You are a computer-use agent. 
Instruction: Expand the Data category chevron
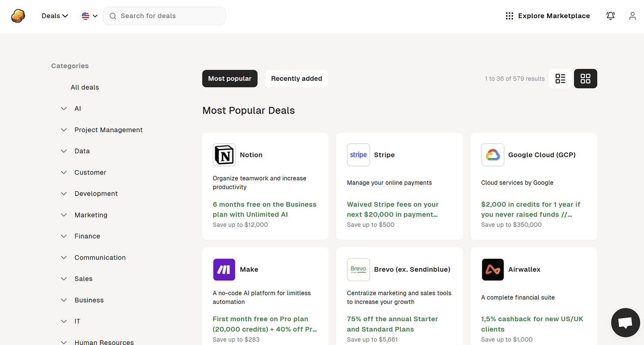coord(64,151)
